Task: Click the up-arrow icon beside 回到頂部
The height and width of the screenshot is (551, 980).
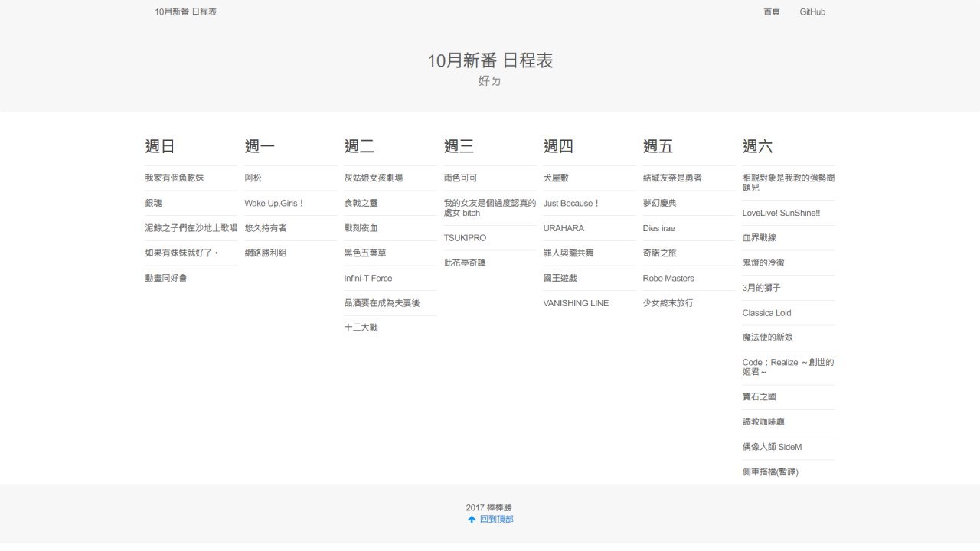Action: coord(472,520)
